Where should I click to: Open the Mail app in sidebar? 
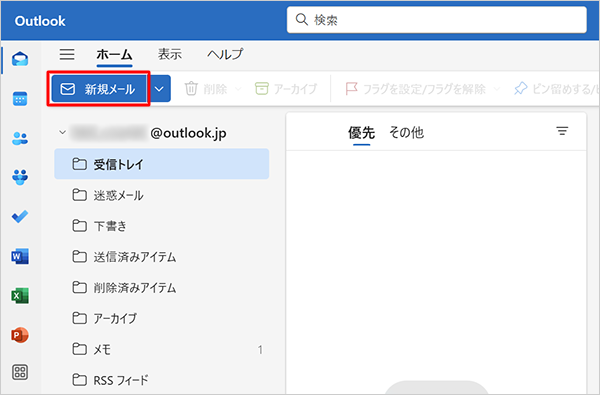[20, 59]
